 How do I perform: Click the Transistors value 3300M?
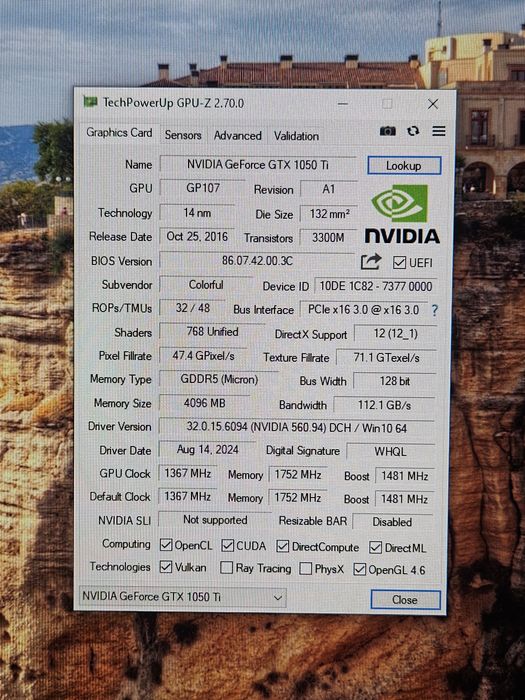click(x=328, y=238)
